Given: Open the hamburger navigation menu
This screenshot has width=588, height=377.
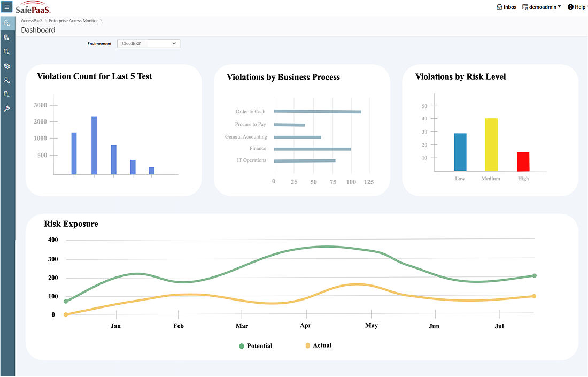Looking at the screenshot, I should pos(7,7).
